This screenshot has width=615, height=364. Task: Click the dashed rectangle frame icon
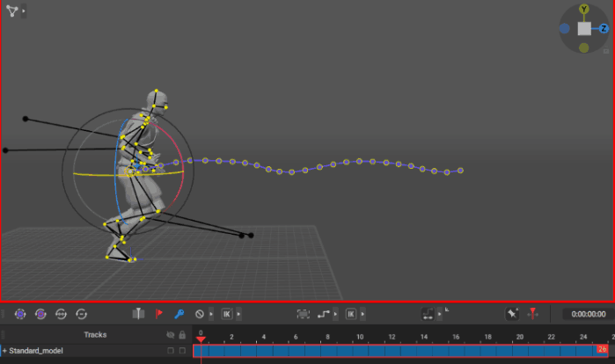coord(304,314)
